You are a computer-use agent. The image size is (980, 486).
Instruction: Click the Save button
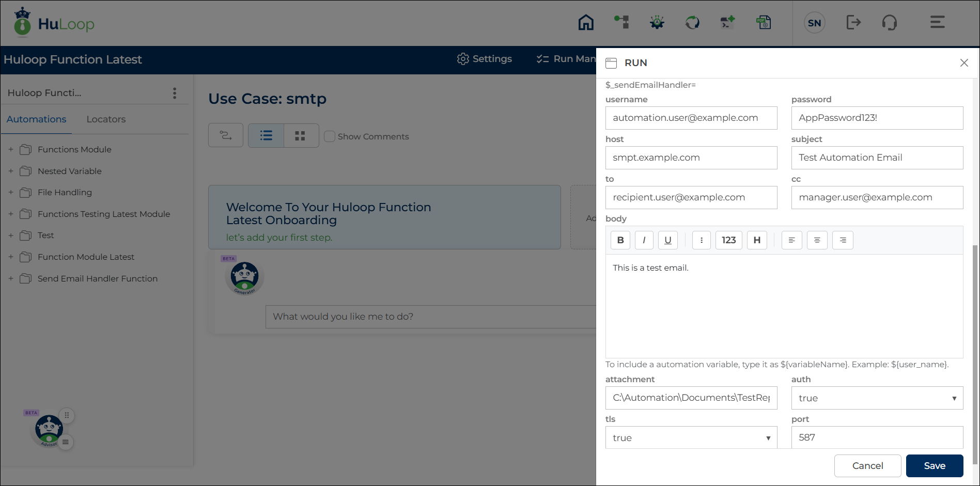tap(935, 466)
